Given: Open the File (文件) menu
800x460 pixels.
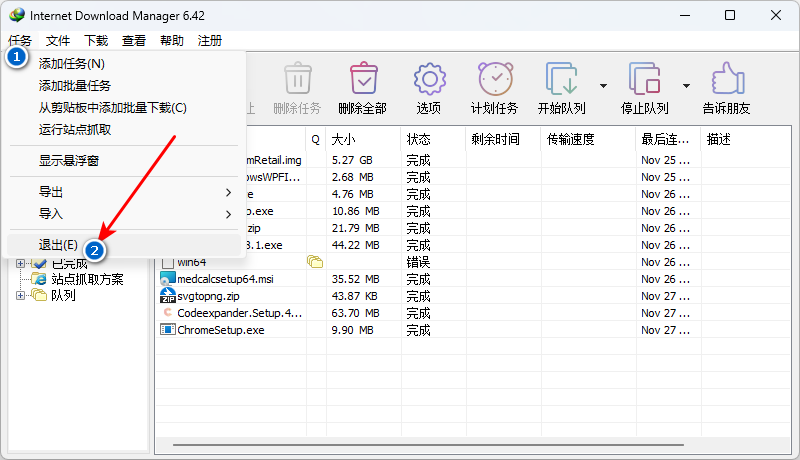Looking at the screenshot, I should pos(58,41).
